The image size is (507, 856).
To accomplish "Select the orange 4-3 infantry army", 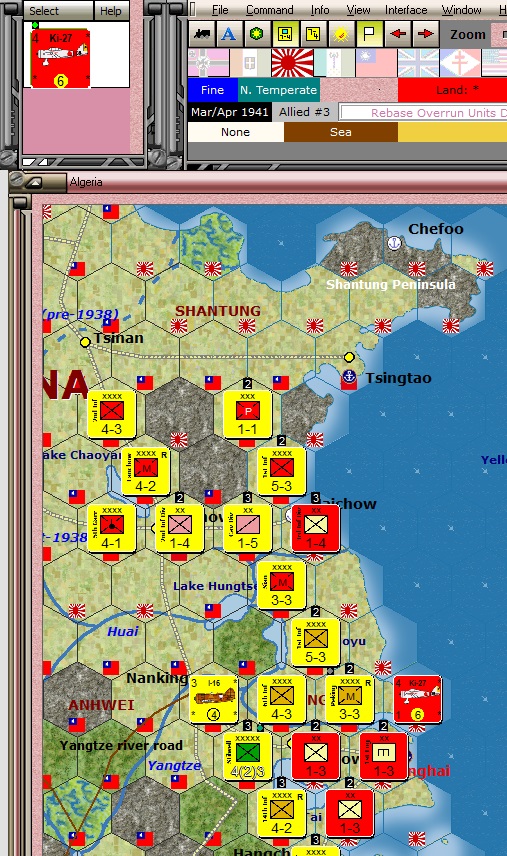I will click(x=282, y=699).
